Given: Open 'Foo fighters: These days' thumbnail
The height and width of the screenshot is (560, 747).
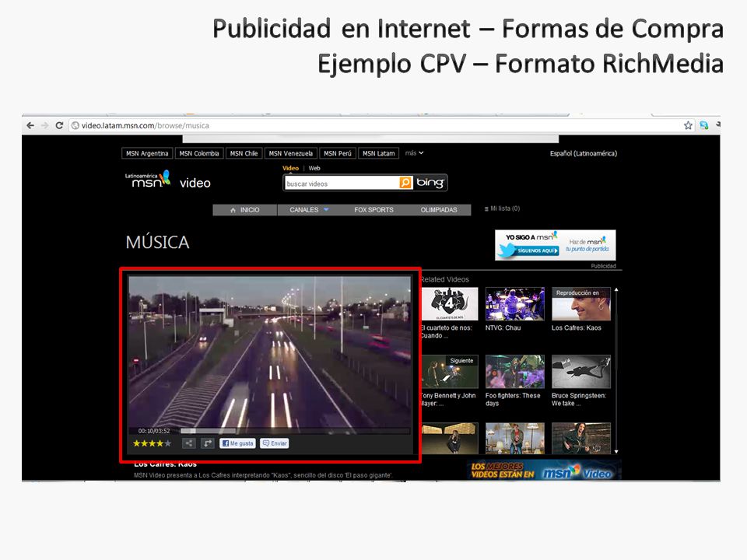Looking at the screenshot, I should 514,372.
